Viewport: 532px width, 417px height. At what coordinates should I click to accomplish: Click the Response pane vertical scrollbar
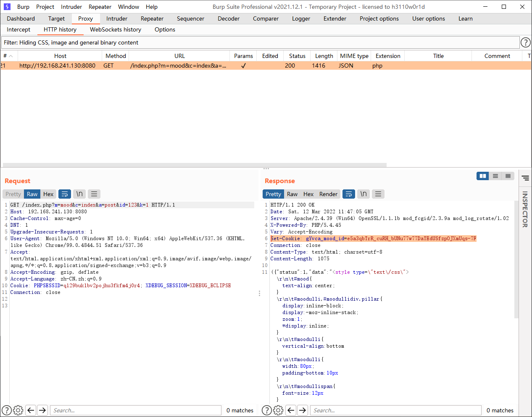tap(516, 260)
